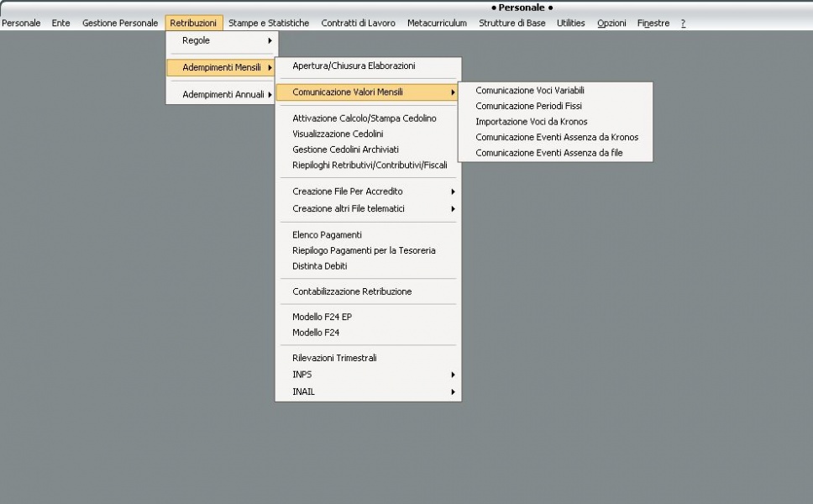Screen dimensions: 813x504
Task: Open Stampe e Statistiche menu
Action: [x=269, y=24]
